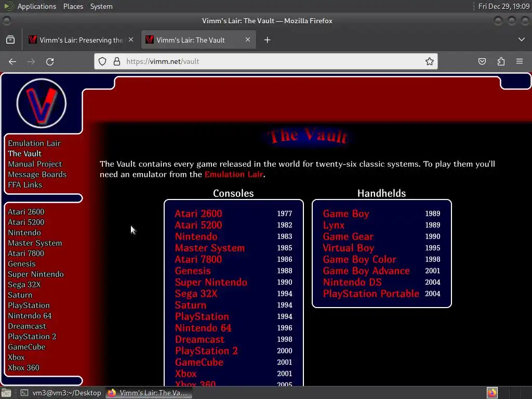This screenshot has width=532, height=399.
Task: Open Atari 7800 in the left sidebar
Action: (x=26, y=254)
